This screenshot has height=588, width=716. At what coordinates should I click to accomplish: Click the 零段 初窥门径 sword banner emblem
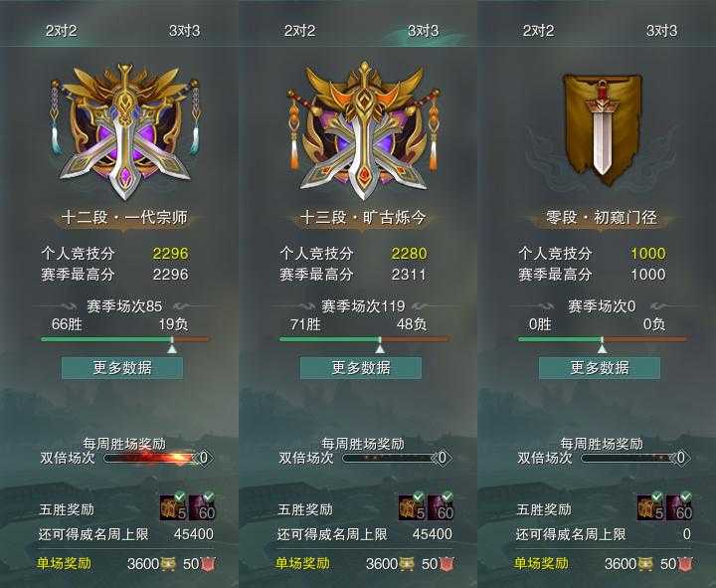click(602, 129)
